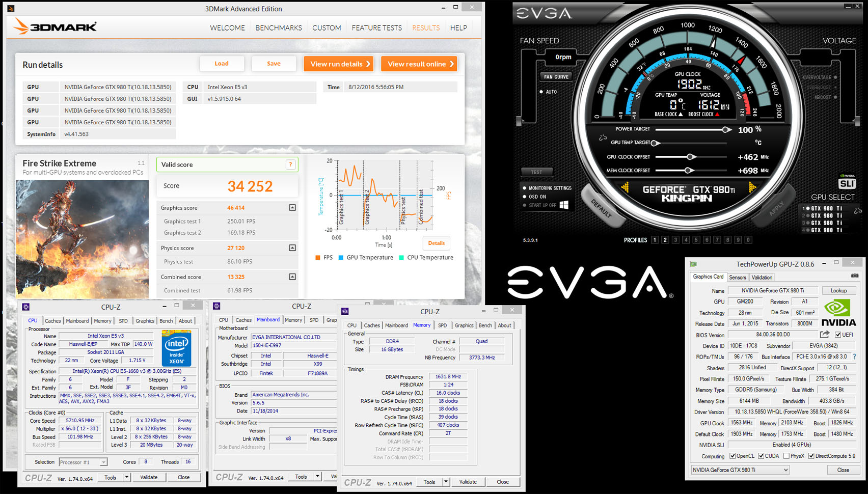The image size is (868, 494).
Task: Open the Caches tab in CPU-Z CPU window
Action: [52, 321]
